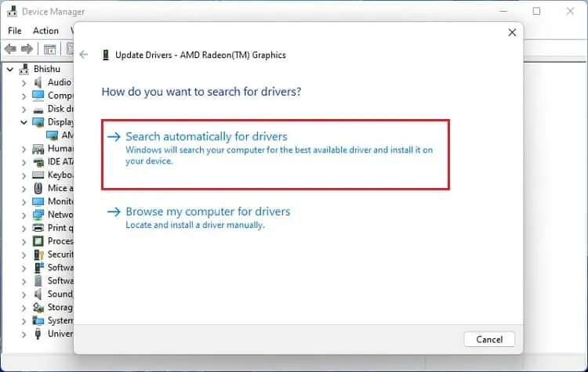Expand the Network adapters category
Viewport: 588px width, 372px height.
click(x=24, y=215)
